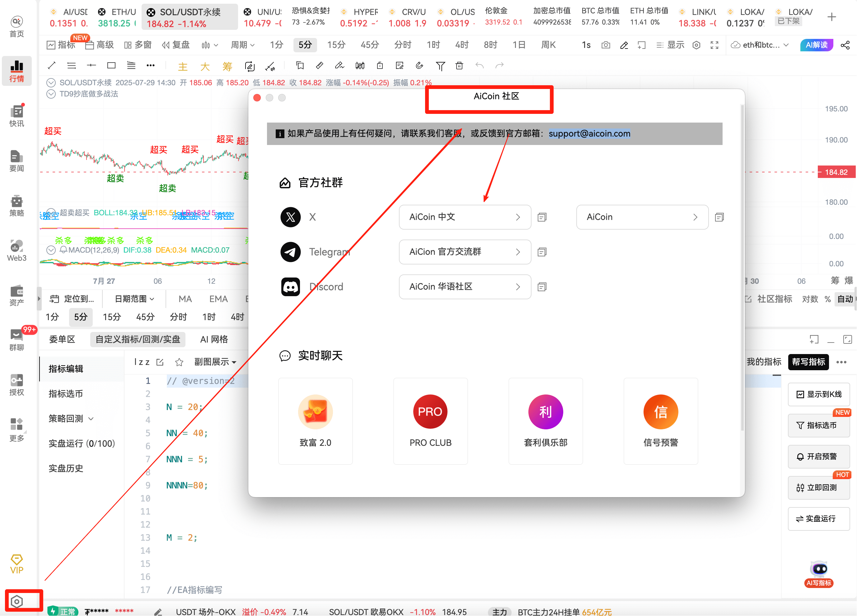Open the 首页 home sidebar icon
The width and height of the screenshot is (857, 616).
click(16, 26)
